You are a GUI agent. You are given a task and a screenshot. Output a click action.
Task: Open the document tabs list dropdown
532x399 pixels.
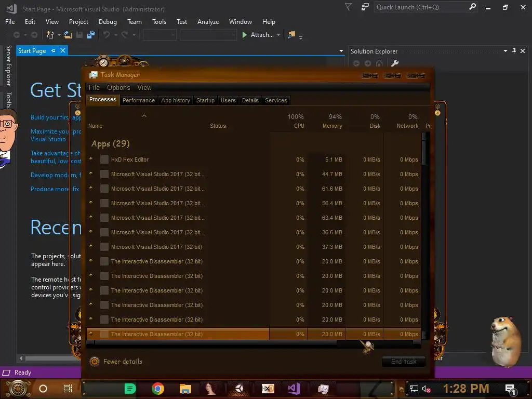(341, 51)
